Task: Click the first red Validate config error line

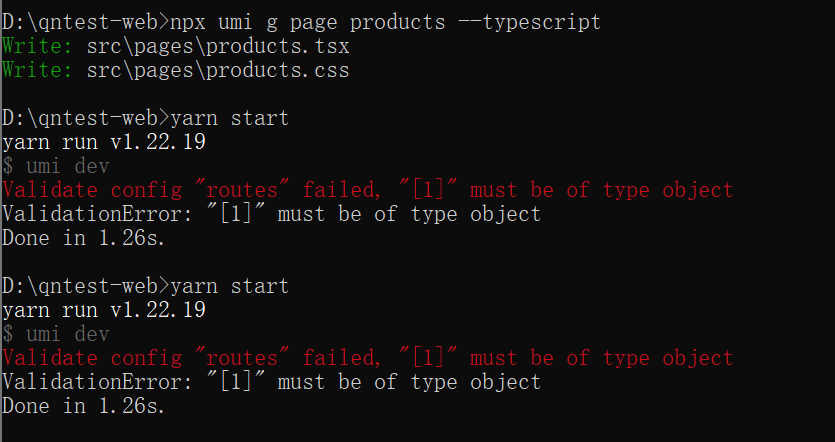Action: 367,190
